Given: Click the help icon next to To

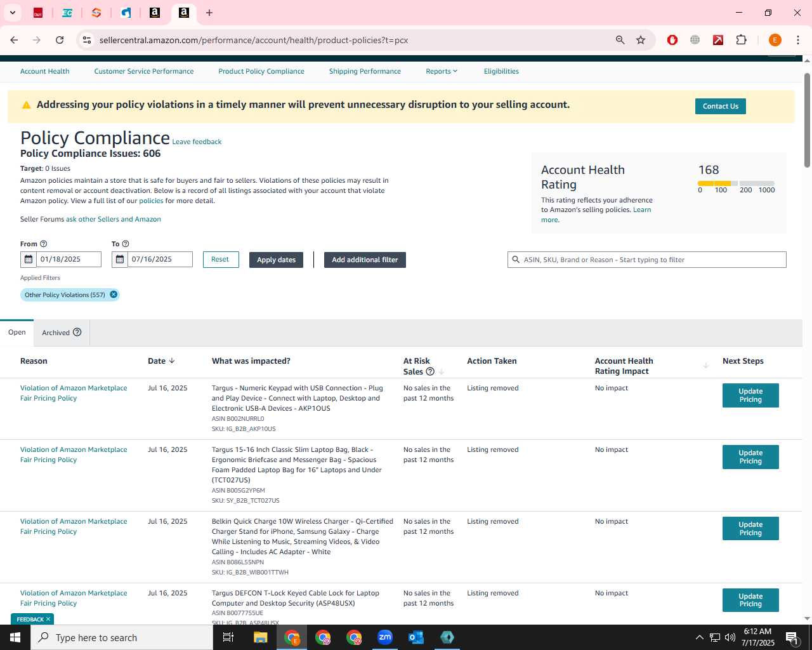Looking at the screenshot, I should 126,244.
